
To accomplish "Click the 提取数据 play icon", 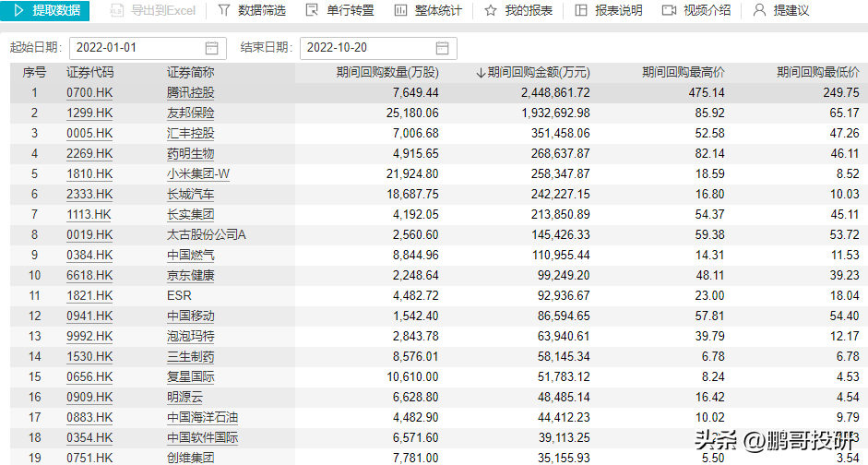I will pos(18,10).
